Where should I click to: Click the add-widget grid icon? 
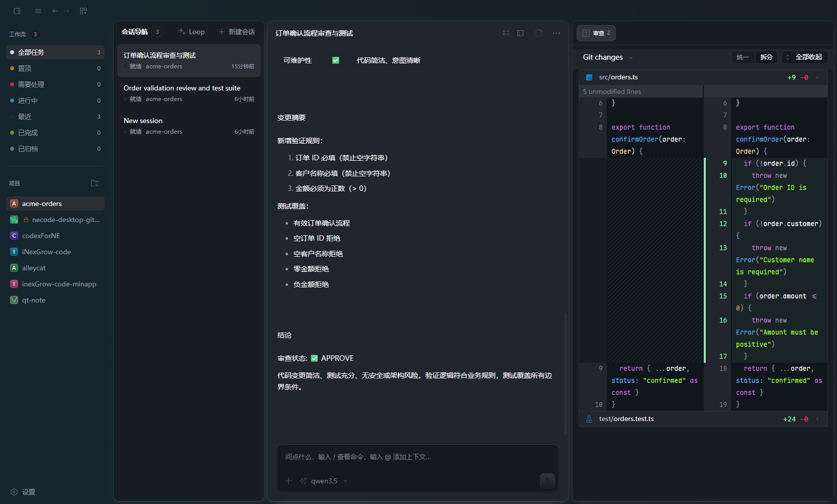(x=83, y=11)
